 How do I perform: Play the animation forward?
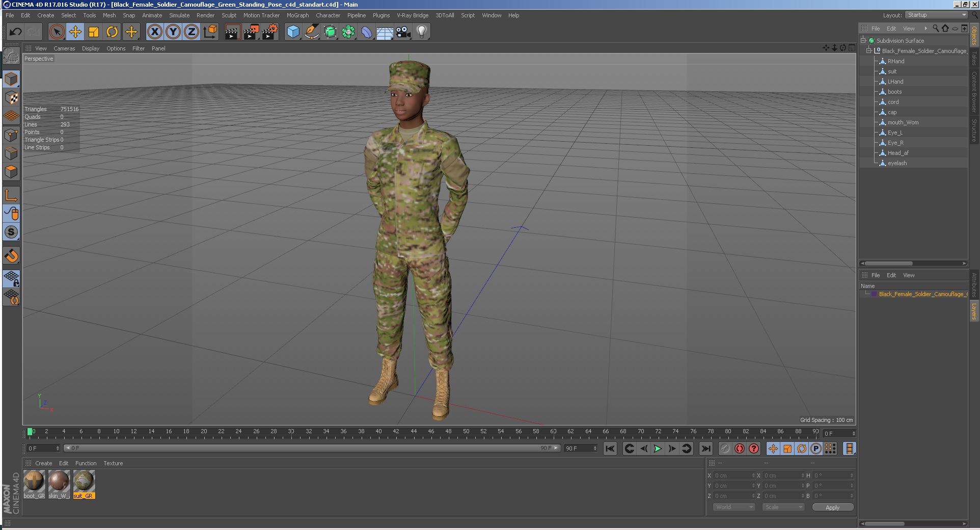[x=658, y=448]
